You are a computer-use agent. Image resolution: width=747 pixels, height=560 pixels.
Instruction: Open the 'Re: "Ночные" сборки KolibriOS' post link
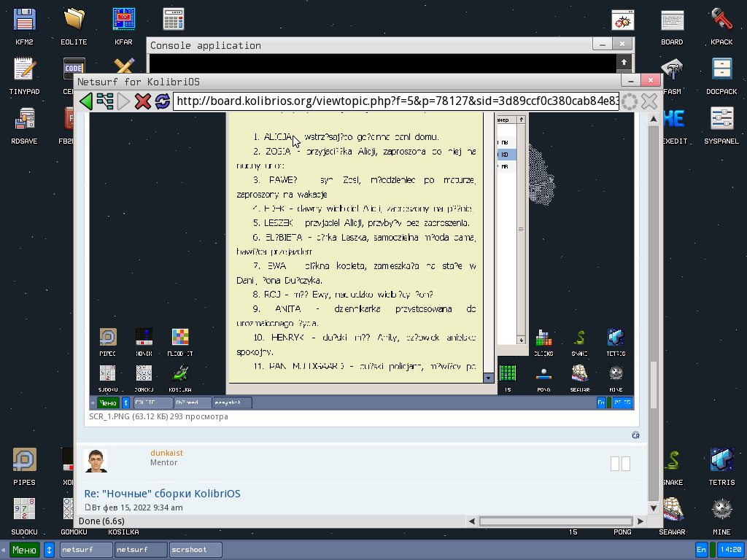(x=162, y=494)
